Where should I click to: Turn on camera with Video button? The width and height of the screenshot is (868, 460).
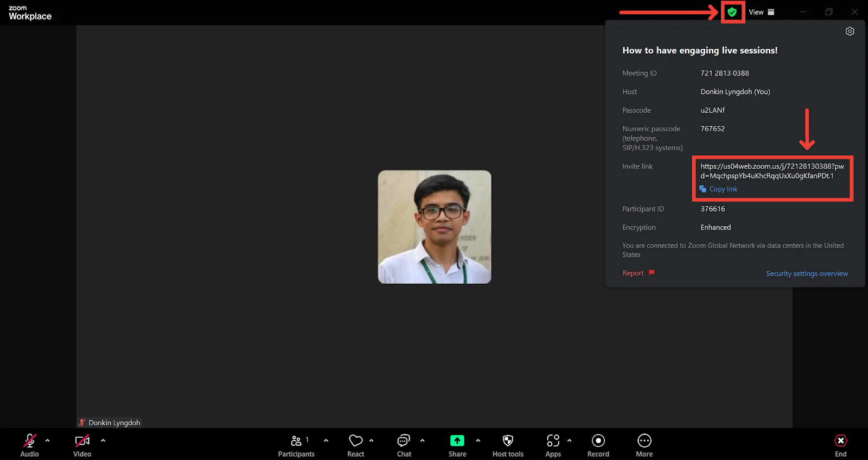pyautogui.click(x=82, y=445)
